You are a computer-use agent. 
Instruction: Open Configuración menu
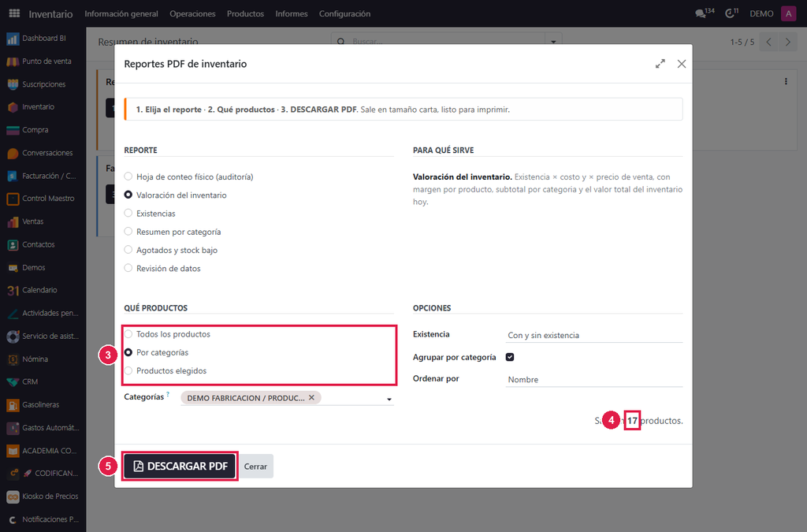345,13
